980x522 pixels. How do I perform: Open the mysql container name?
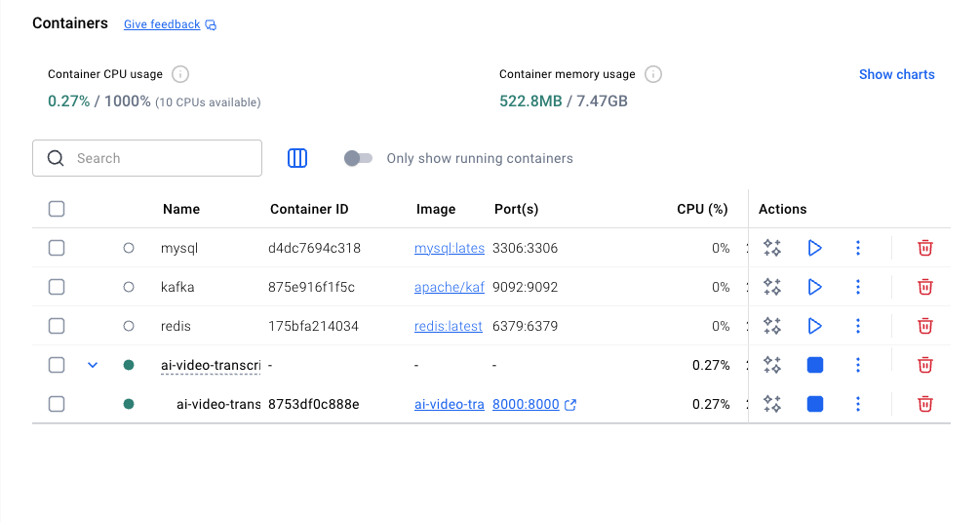tap(179, 248)
